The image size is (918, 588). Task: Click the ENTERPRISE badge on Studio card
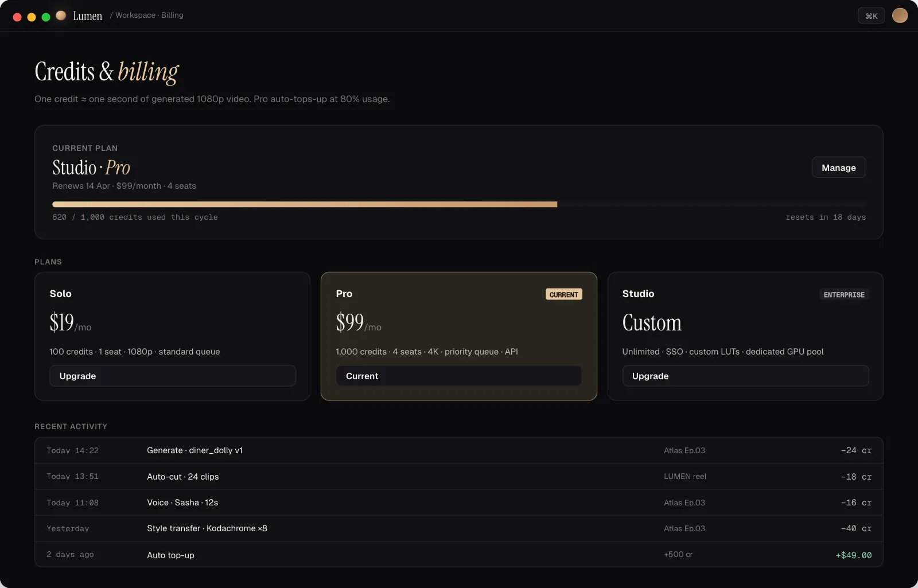[844, 294]
